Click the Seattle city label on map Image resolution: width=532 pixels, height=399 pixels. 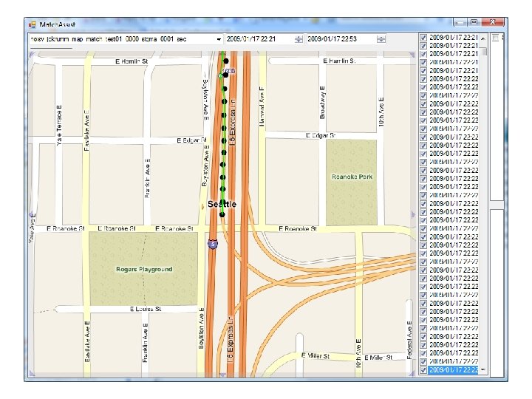pos(222,204)
